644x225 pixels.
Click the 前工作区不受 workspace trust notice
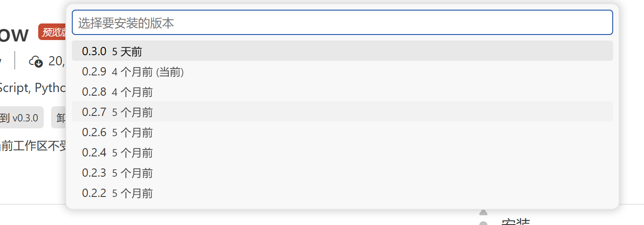(x=33, y=146)
